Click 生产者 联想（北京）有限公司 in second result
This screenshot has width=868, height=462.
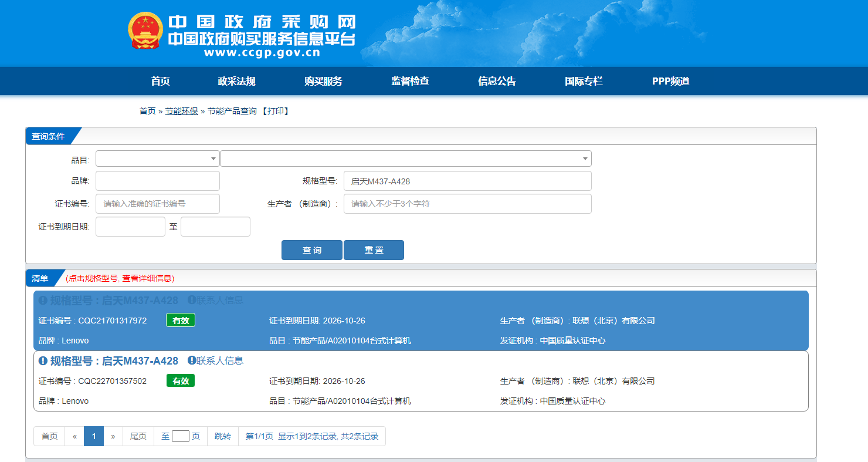578,381
